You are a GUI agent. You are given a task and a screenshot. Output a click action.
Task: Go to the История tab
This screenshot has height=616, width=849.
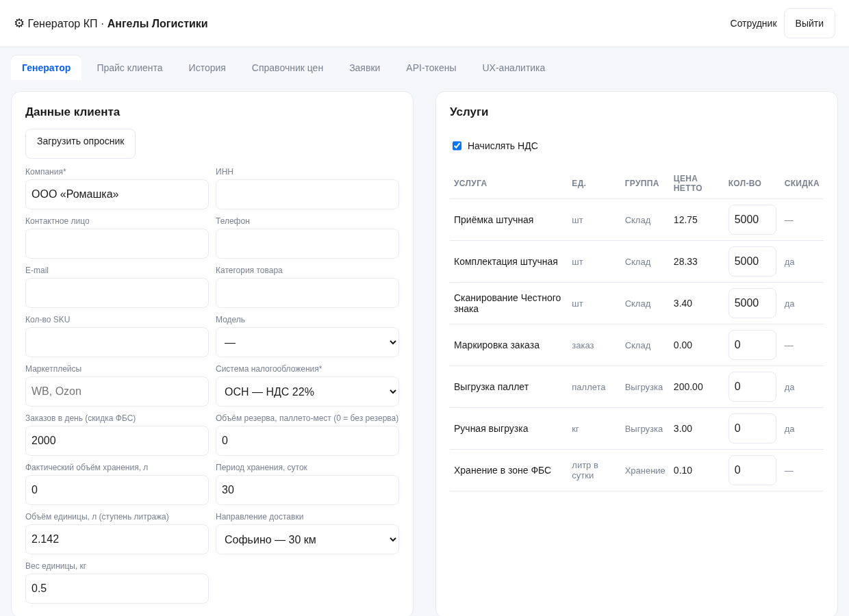207,68
